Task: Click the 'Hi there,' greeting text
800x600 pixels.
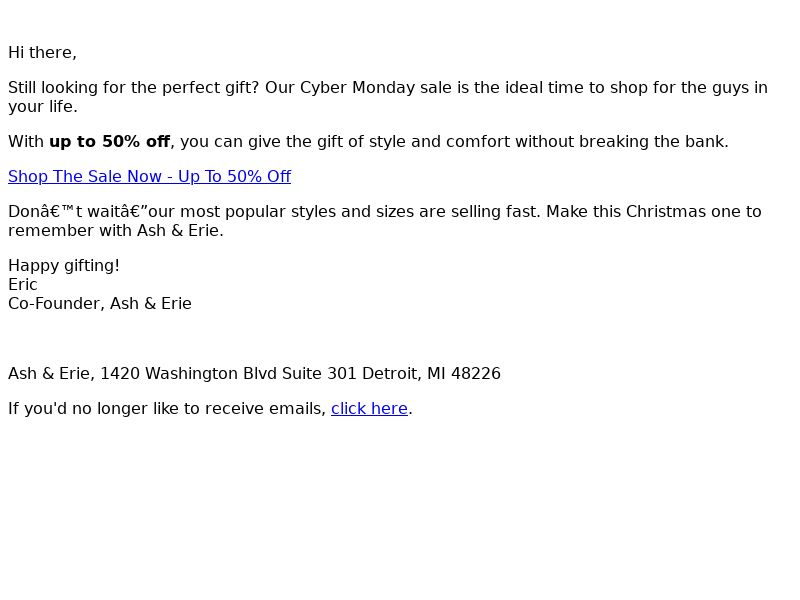Action: point(42,53)
